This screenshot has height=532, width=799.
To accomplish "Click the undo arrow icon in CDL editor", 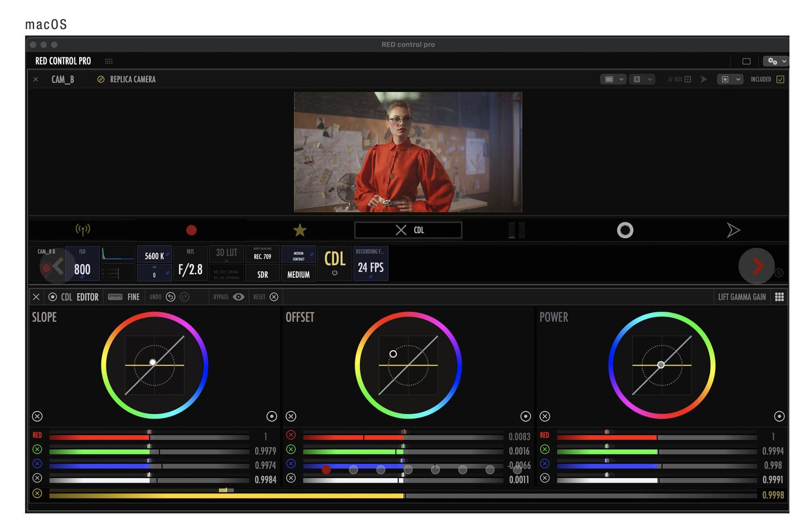I will 171,297.
